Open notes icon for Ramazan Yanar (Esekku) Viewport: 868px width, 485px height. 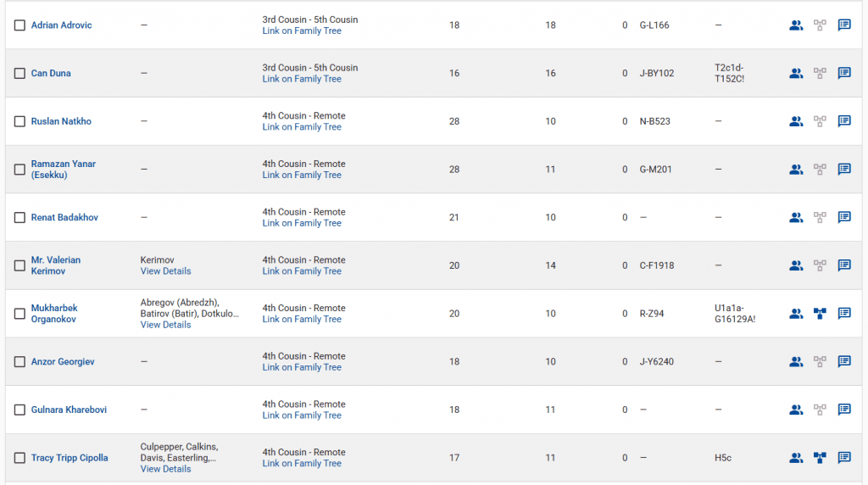(844, 170)
